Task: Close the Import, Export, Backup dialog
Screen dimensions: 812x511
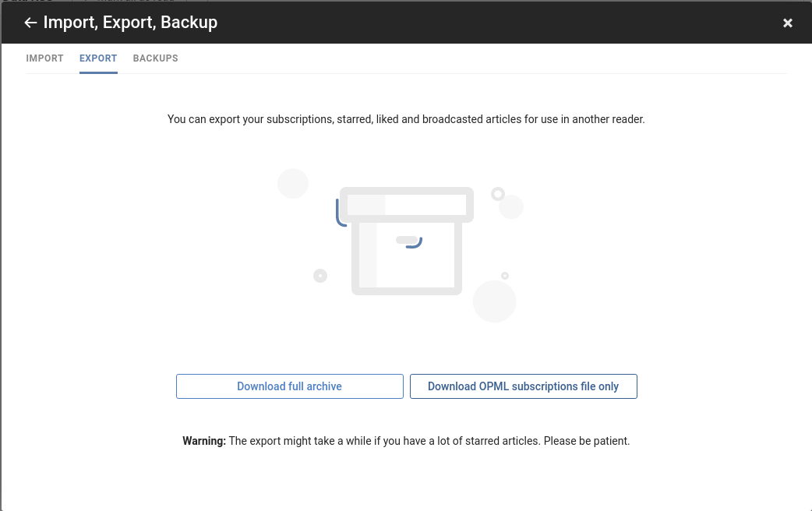Action: pos(787,23)
